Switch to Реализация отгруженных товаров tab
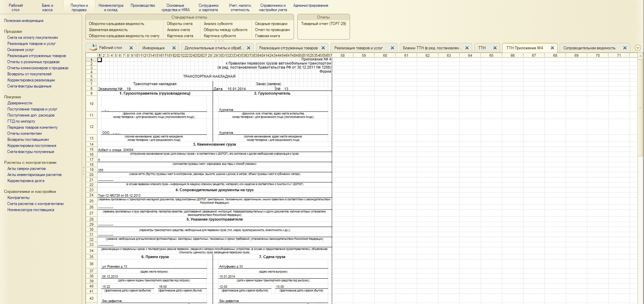644x304 pixels. click(x=288, y=48)
